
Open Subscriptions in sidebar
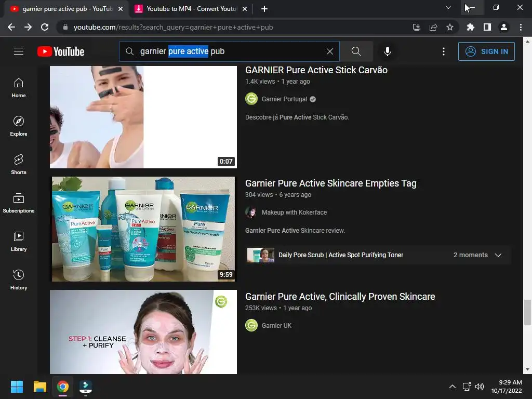pyautogui.click(x=19, y=203)
